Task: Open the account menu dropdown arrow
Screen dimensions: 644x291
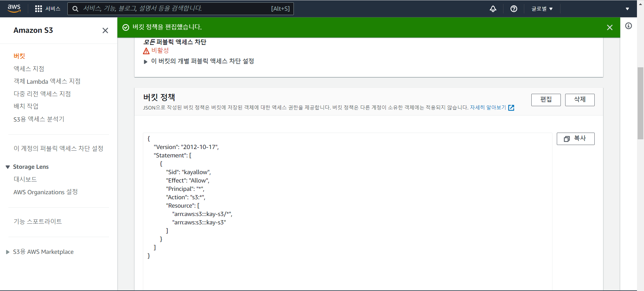Action: (x=627, y=9)
